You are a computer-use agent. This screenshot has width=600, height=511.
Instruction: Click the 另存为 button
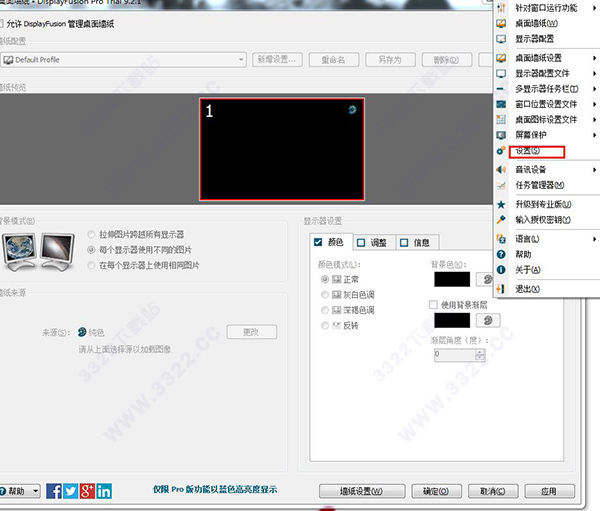coord(390,60)
